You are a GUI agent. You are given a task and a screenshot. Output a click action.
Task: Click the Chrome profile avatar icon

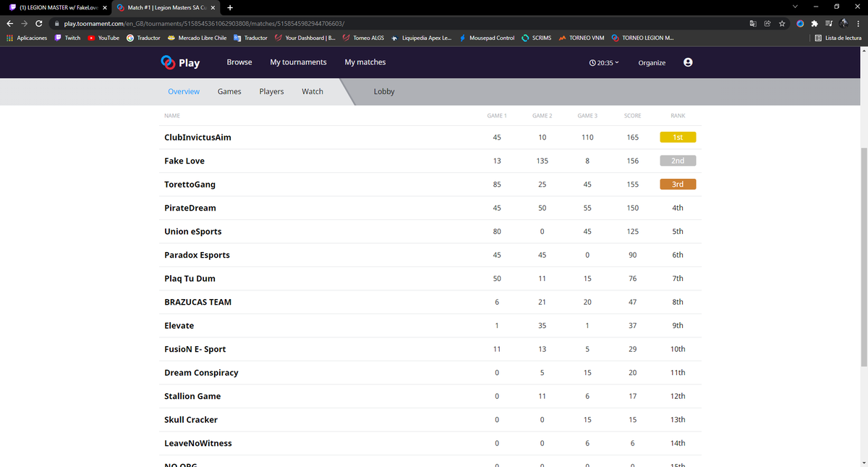click(x=843, y=23)
